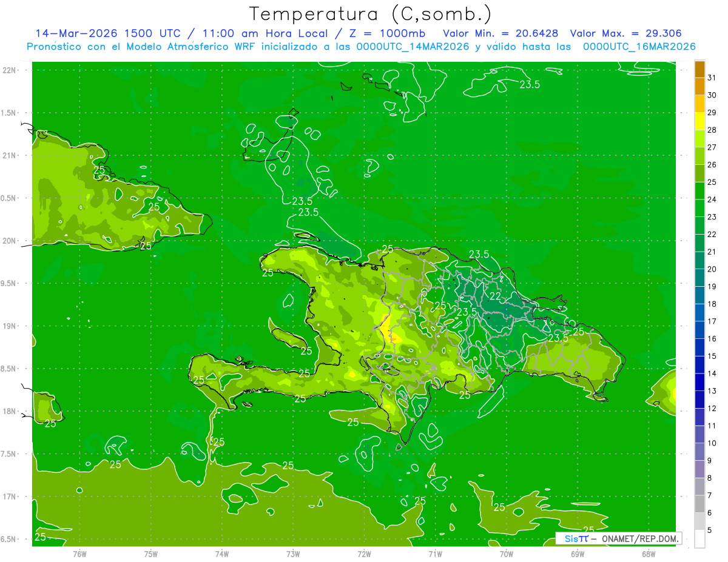Image resolution: width=728 pixels, height=562 pixels.
Task: Click the "71W" longitude axis label
Action: [435, 554]
